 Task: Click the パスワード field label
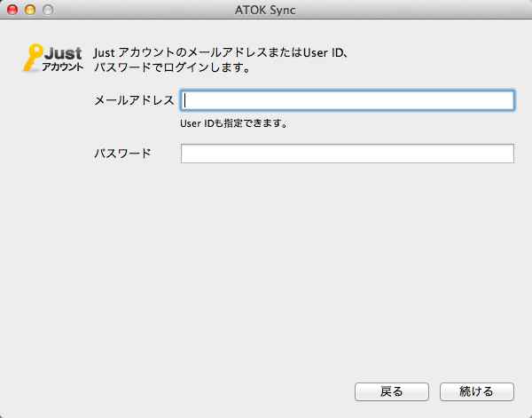tap(122, 154)
